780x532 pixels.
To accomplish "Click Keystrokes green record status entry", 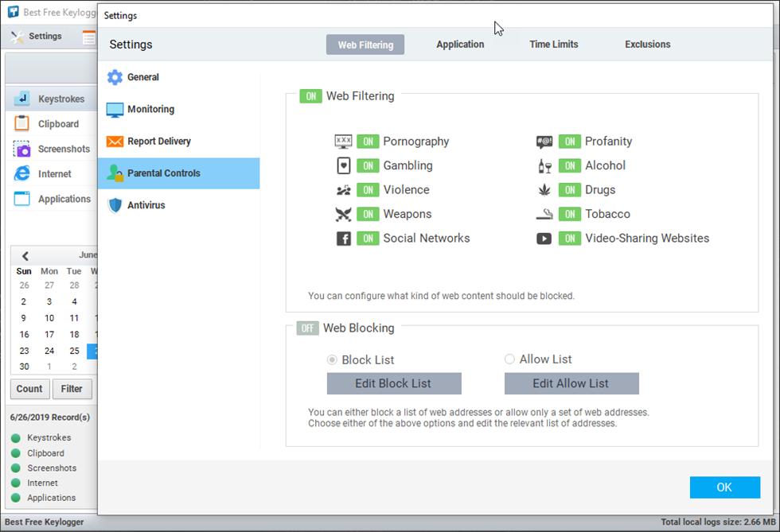I will point(41,437).
